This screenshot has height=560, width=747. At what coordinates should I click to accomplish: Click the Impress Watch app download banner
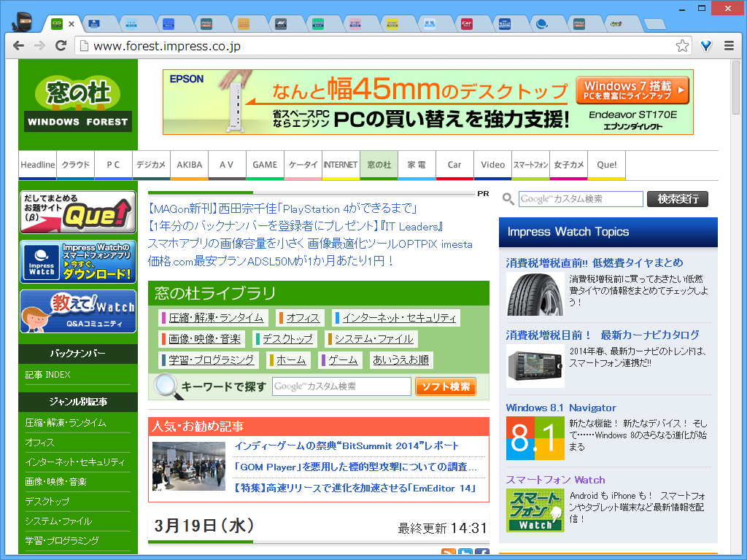77,262
